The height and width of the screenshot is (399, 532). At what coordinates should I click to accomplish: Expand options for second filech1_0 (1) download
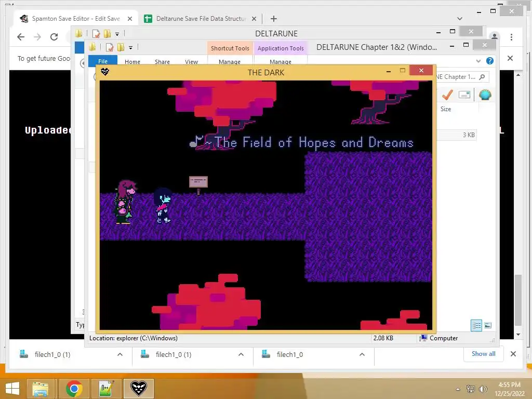(241, 354)
